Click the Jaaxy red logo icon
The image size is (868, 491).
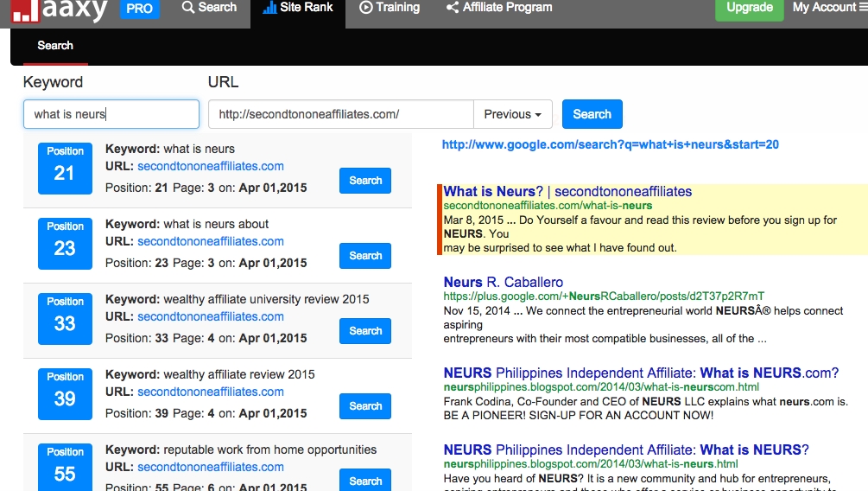point(25,10)
